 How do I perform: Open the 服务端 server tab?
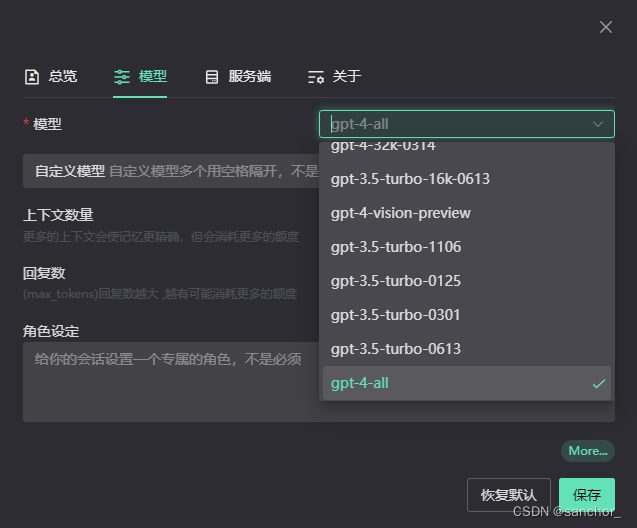[238, 76]
